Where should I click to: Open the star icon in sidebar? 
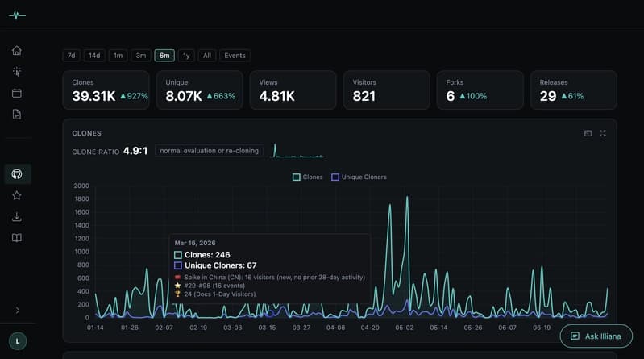[17, 195]
